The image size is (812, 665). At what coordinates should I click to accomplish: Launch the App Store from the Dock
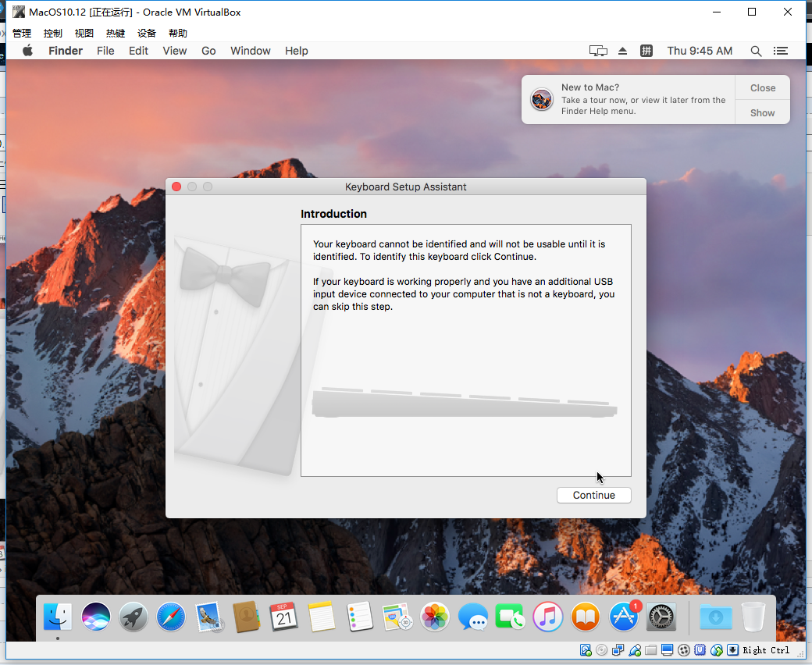point(623,617)
